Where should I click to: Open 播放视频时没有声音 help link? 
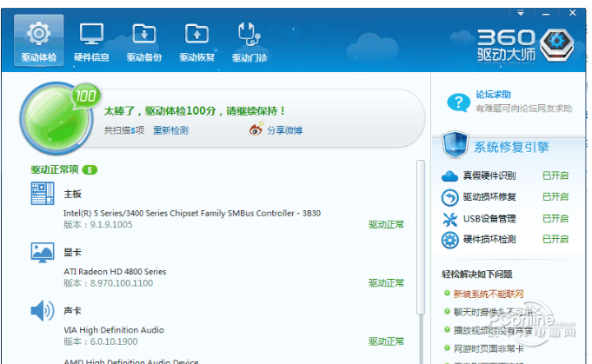[x=493, y=331]
